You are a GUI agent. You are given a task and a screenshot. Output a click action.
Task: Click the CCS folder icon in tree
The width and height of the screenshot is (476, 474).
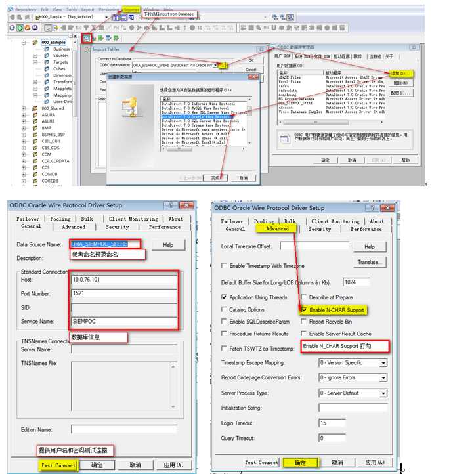35,167
